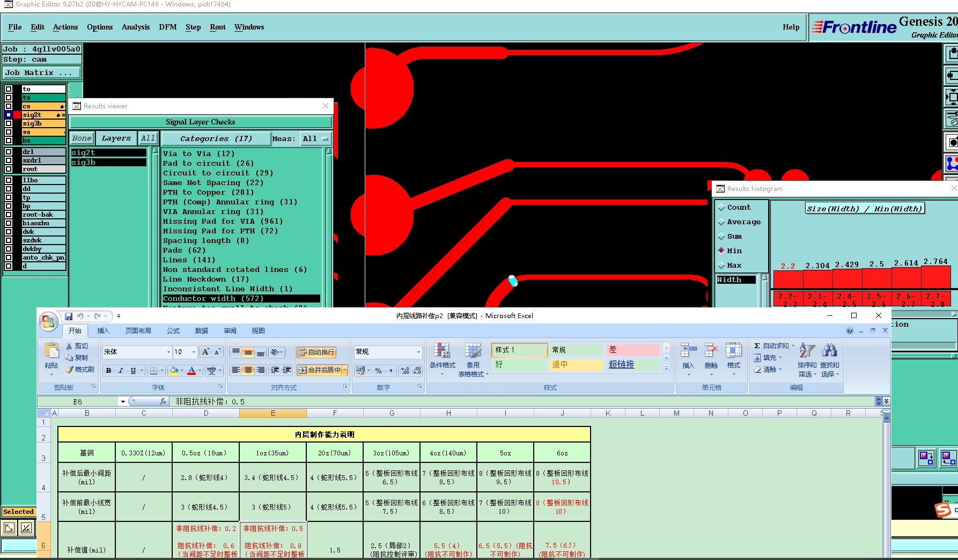Open the Meas: All dropdown in Results viewer
This screenshot has width=958, height=560.
click(x=316, y=138)
